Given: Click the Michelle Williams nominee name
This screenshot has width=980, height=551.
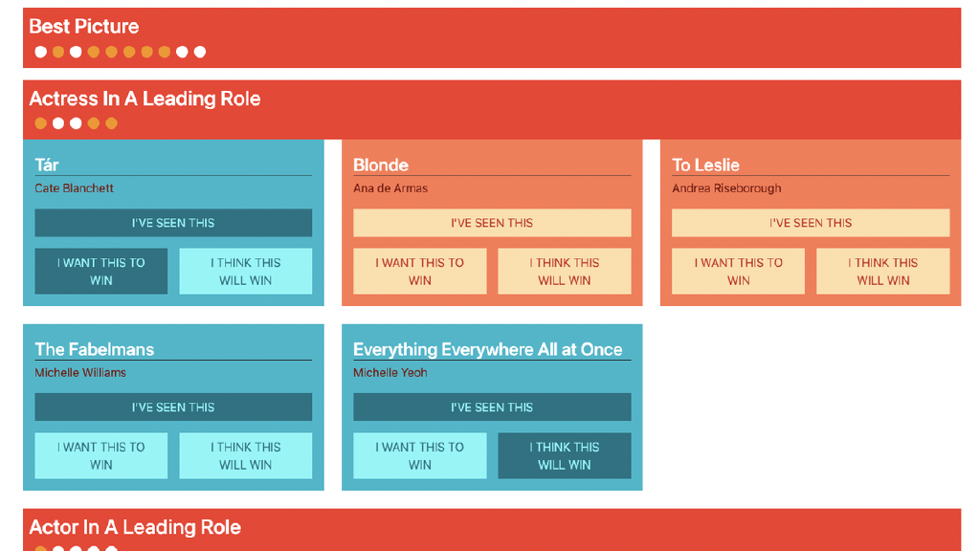Looking at the screenshot, I should 80,373.
